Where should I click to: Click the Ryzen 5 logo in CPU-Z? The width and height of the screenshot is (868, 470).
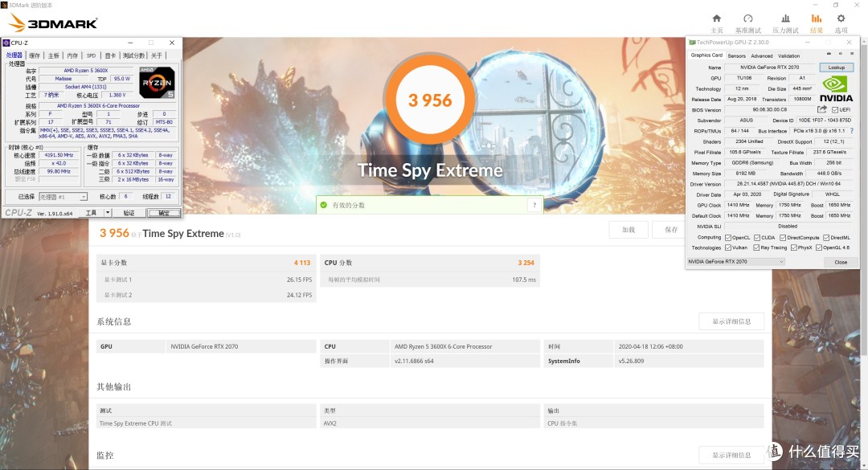click(x=157, y=83)
